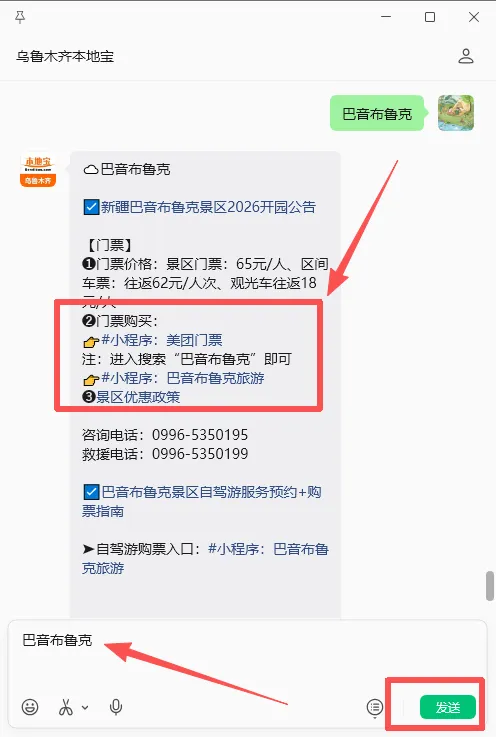Maximize the chat window

click(x=430, y=17)
